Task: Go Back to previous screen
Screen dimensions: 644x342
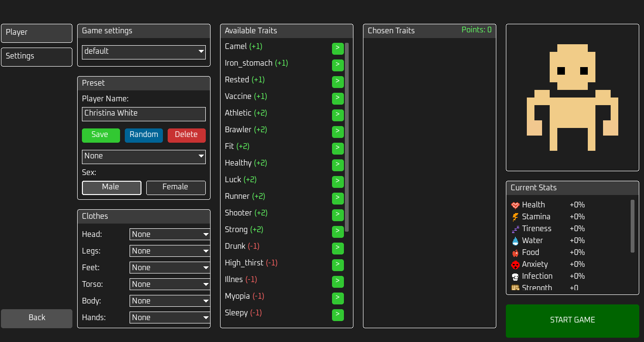Action: (x=37, y=318)
